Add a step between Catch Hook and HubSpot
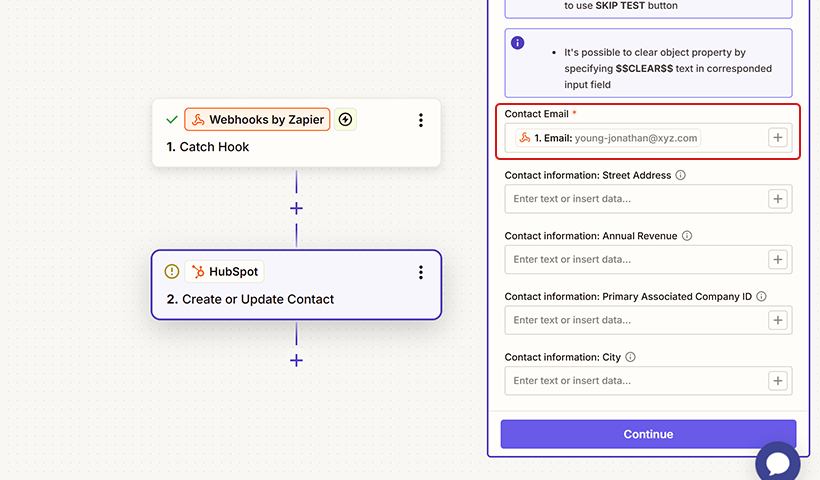 point(296,208)
